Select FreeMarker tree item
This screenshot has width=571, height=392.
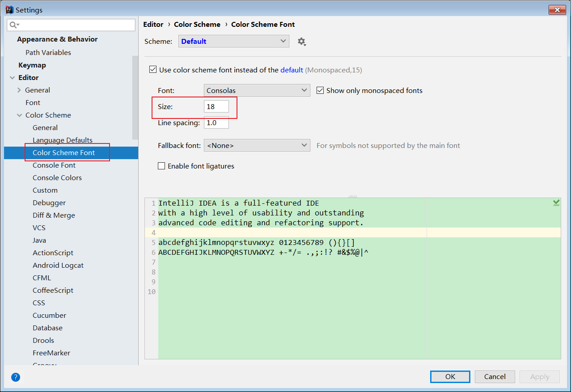tap(51, 353)
